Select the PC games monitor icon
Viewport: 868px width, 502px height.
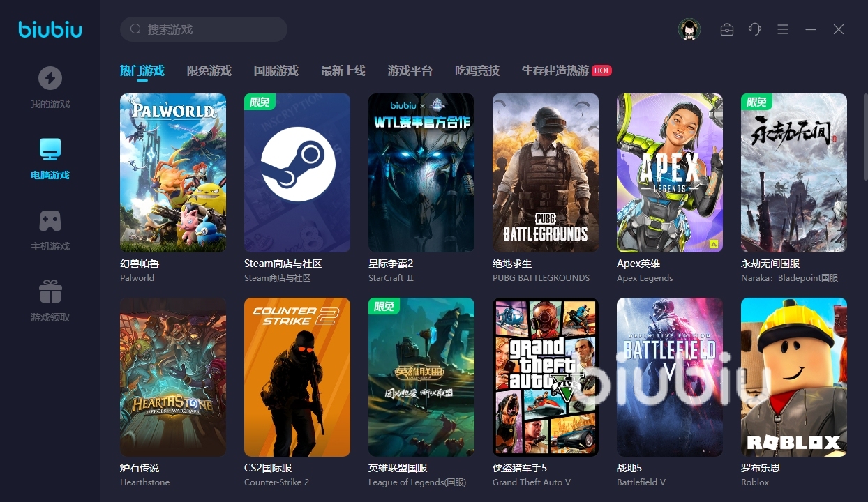50,149
